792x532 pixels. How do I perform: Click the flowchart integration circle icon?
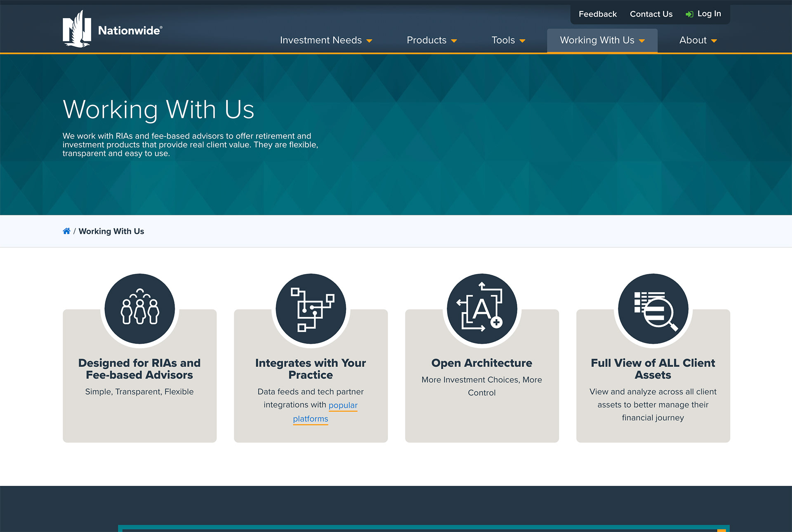click(311, 309)
